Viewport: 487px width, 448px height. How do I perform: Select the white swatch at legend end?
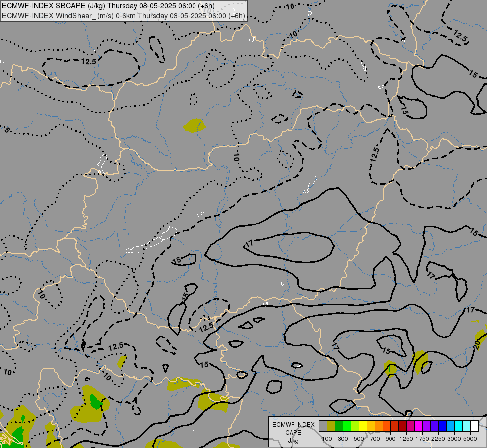tap(475, 426)
